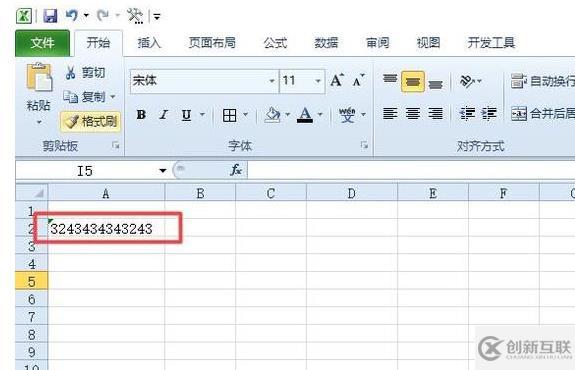Select all cells via corner button
575x370 pixels.
(x=32, y=193)
